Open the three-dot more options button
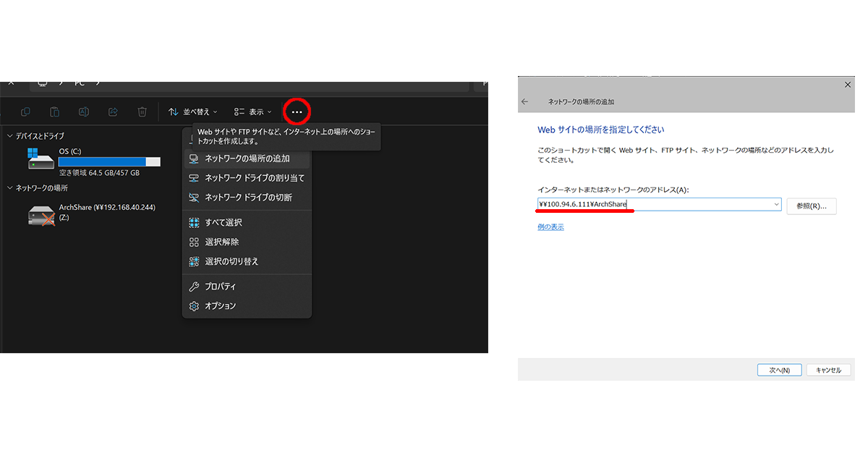Image resolution: width=868 pixels, height=456 pixels. (x=297, y=112)
